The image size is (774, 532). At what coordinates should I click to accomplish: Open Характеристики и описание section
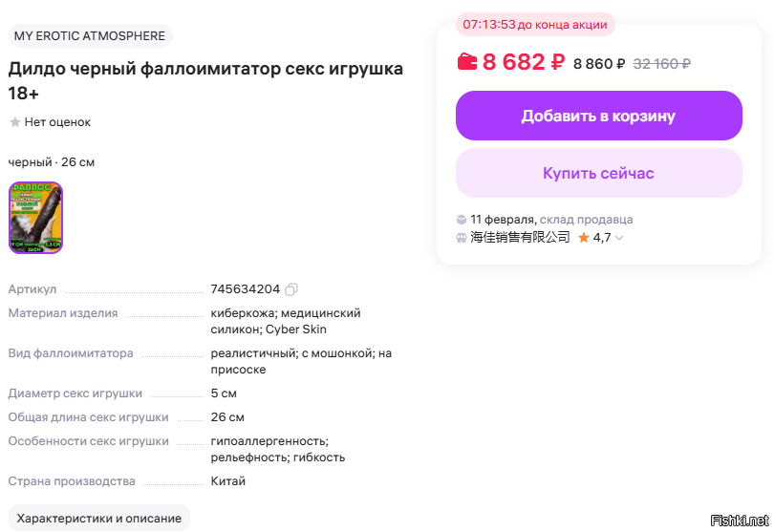tap(99, 518)
